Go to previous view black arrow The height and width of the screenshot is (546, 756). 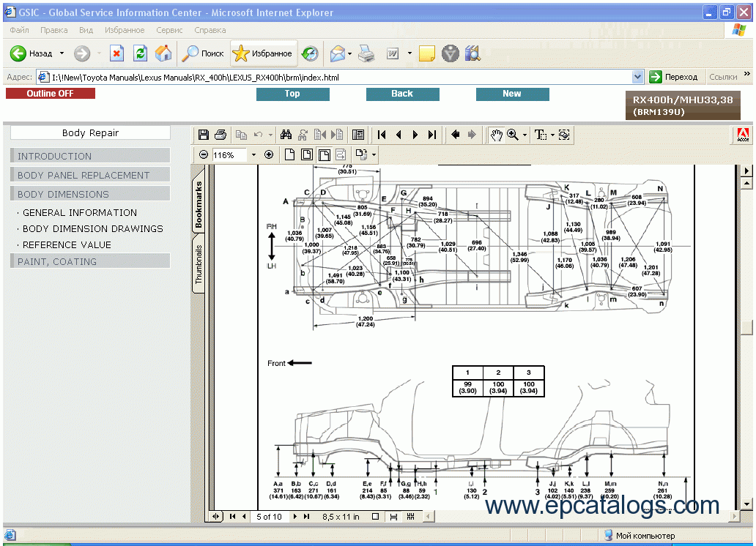[x=455, y=135]
